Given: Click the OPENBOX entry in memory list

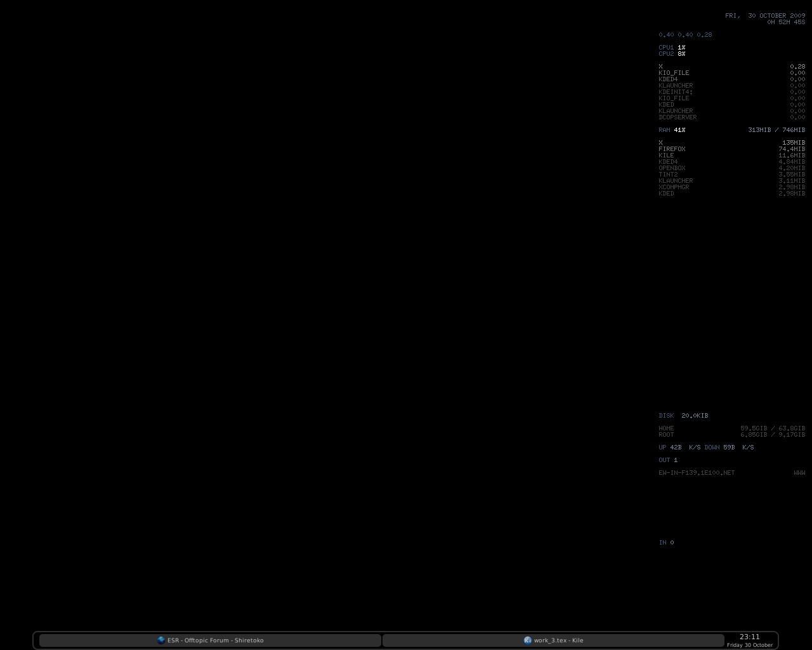Looking at the screenshot, I should [x=672, y=168].
